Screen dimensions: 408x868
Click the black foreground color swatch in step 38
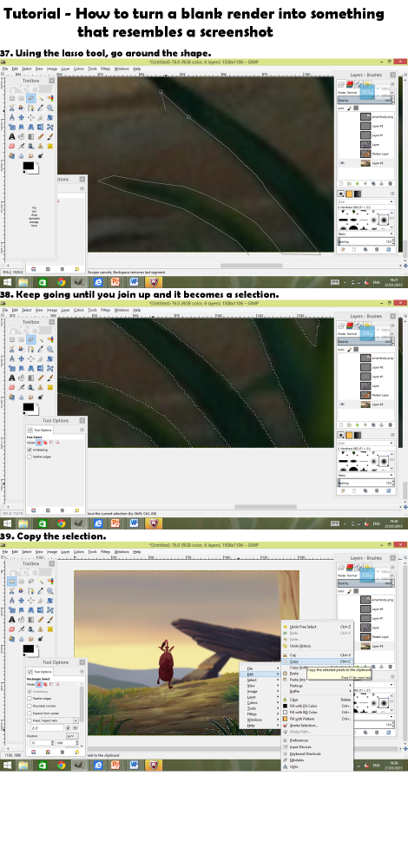(27, 406)
